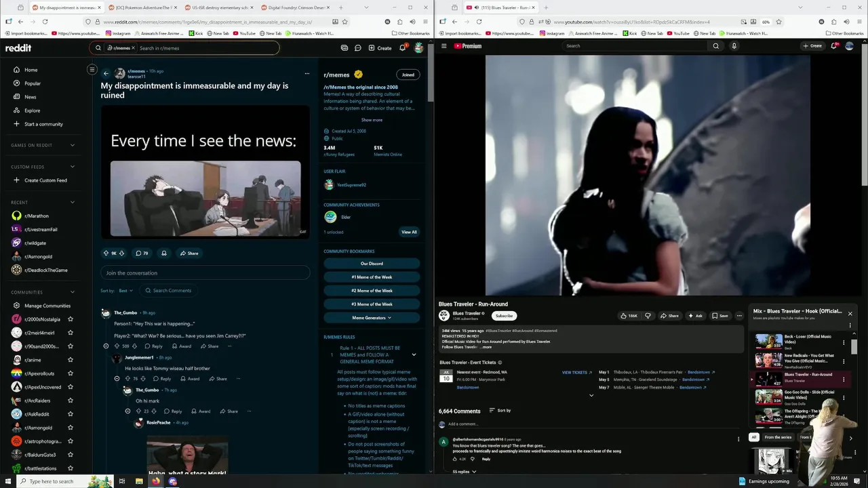Open new tab in the Reddit browser window

(342, 7)
